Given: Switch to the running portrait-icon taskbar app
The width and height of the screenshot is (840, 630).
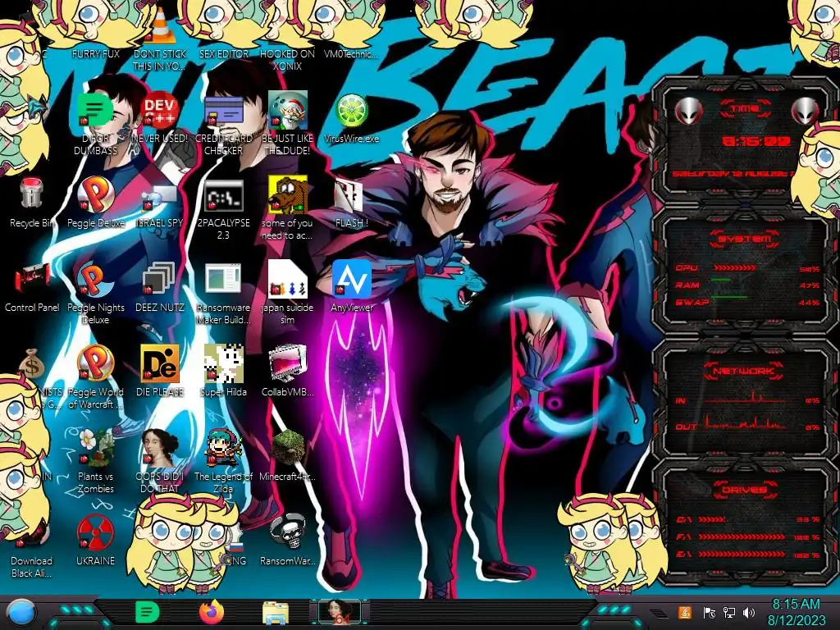Looking at the screenshot, I should coord(340,612).
